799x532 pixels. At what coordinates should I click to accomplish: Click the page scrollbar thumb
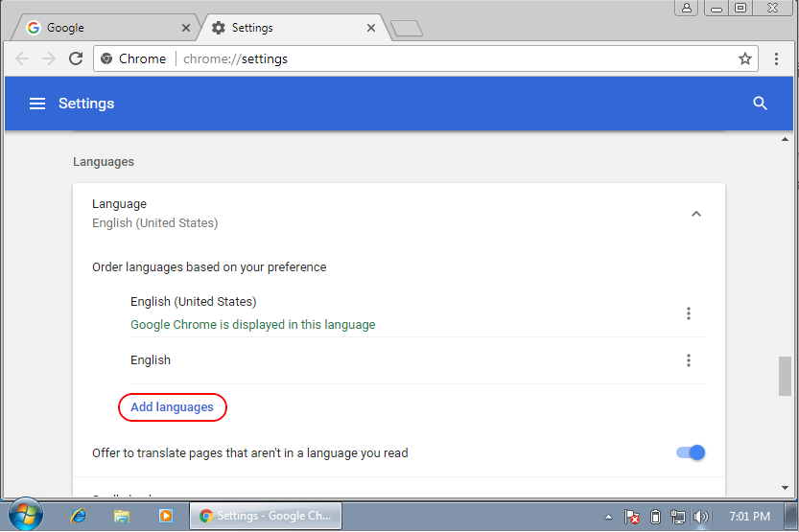tap(785, 376)
